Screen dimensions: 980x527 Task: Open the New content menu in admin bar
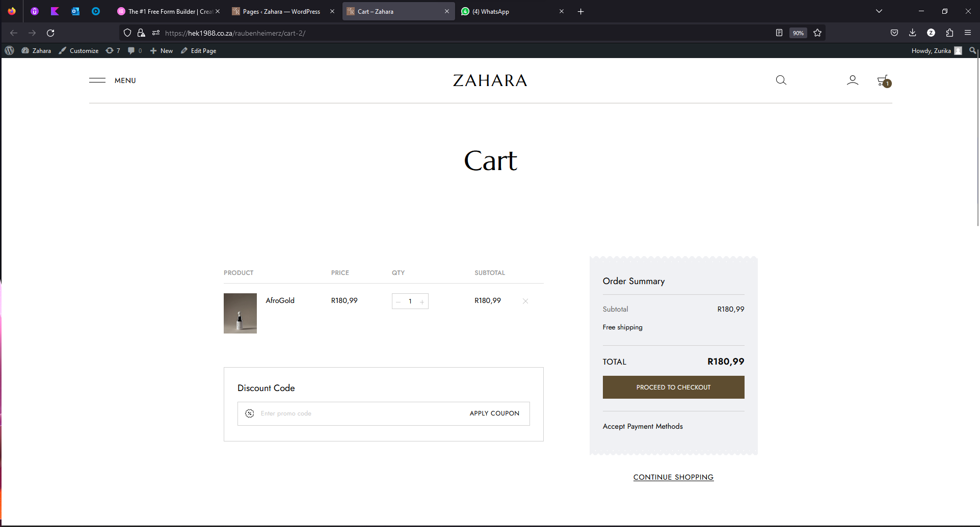[x=162, y=51]
